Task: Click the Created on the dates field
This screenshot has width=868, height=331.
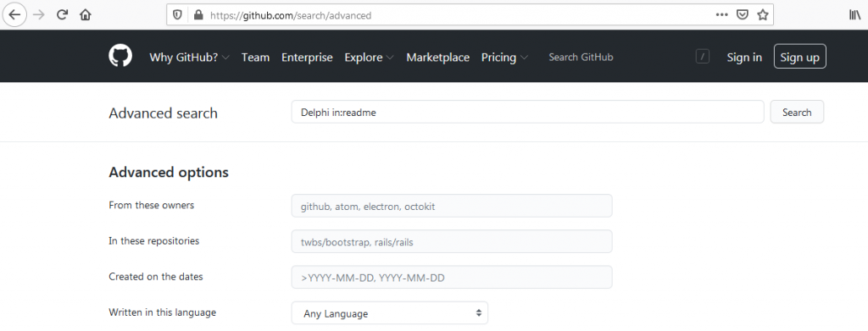Action: (452, 278)
